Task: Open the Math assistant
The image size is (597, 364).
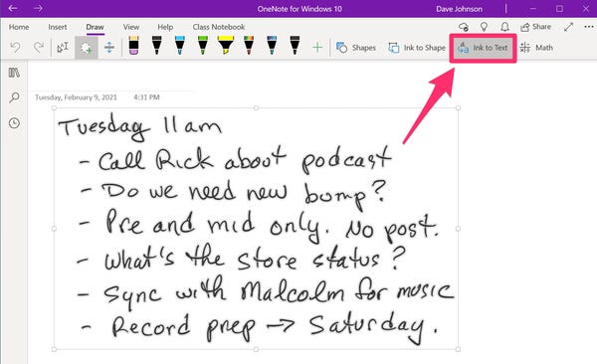Action: tap(536, 48)
